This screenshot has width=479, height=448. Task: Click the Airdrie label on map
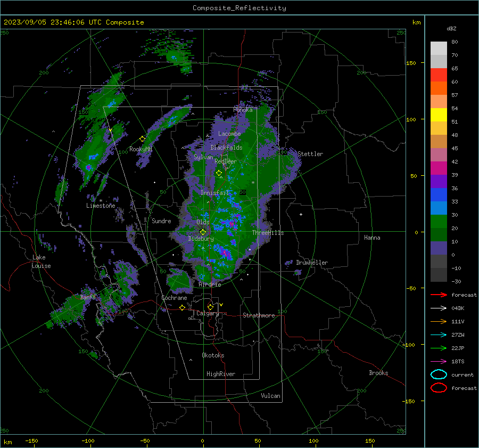tap(210, 284)
